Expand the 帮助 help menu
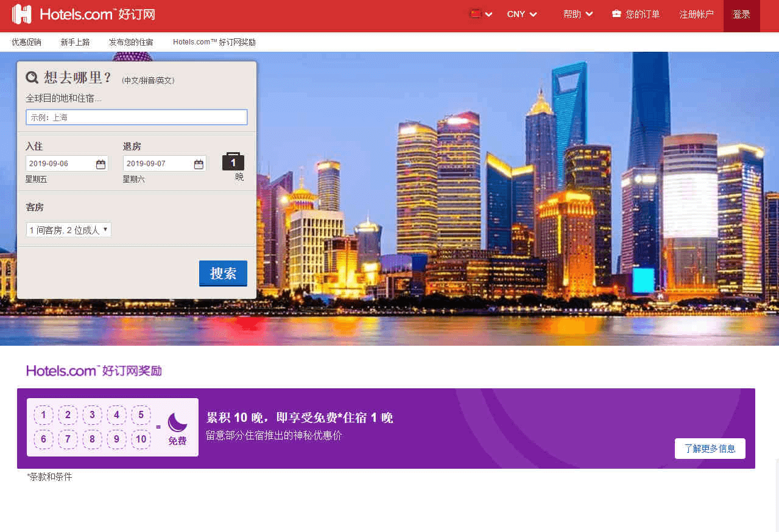Screen dimensions: 779x532 pyautogui.click(x=578, y=14)
